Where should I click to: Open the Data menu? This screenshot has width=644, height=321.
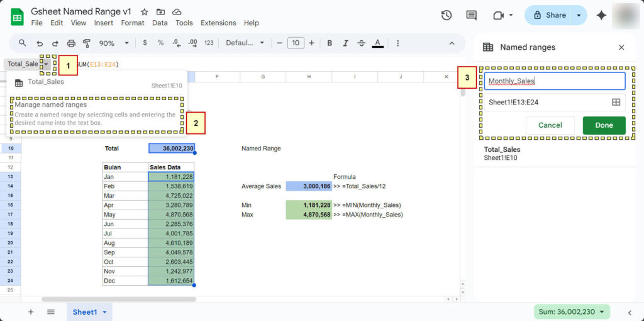(x=160, y=23)
